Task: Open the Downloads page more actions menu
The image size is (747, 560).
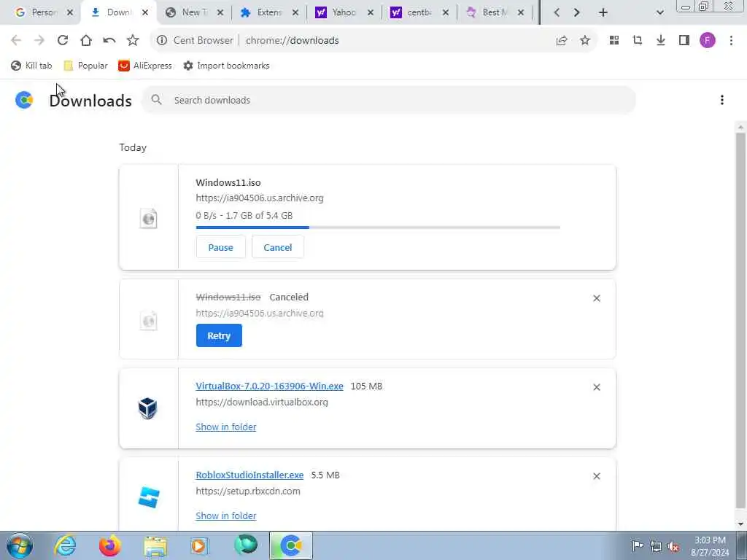Action: tap(722, 100)
